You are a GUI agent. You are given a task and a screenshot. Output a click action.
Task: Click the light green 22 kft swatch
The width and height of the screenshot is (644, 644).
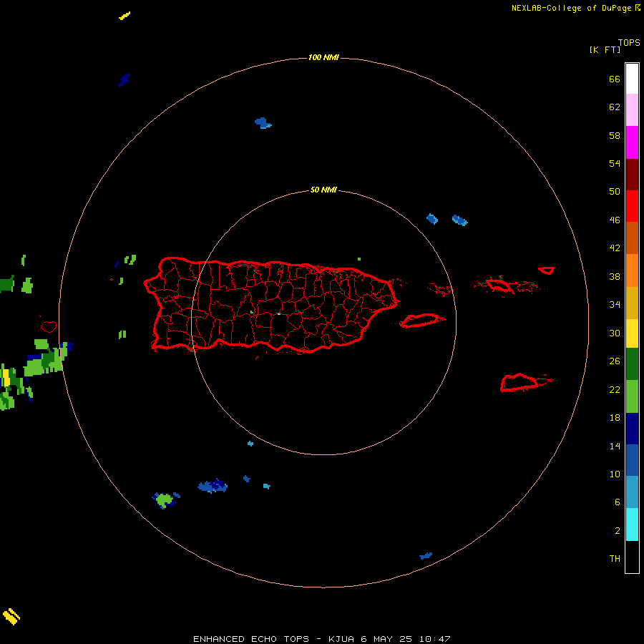(x=632, y=396)
